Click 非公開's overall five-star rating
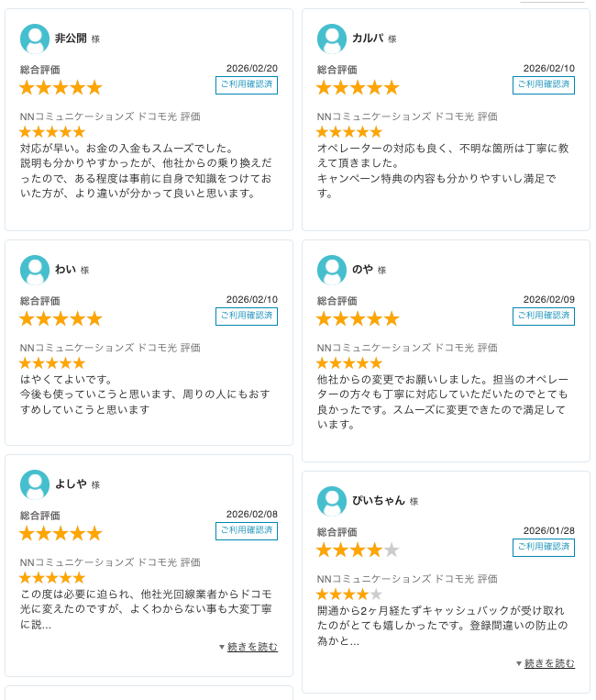The image size is (596, 700). point(61,88)
